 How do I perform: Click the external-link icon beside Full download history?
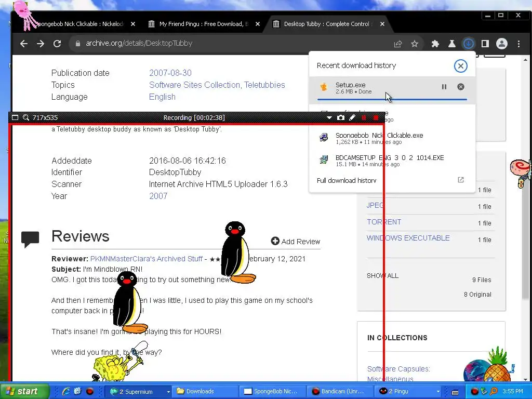coord(460,180)
